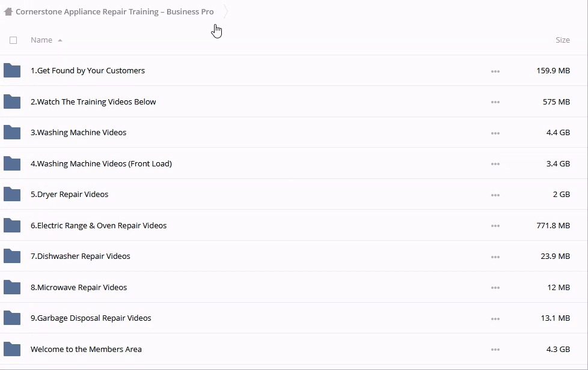Click the Name sort direction arrow

tap(60, 40)
